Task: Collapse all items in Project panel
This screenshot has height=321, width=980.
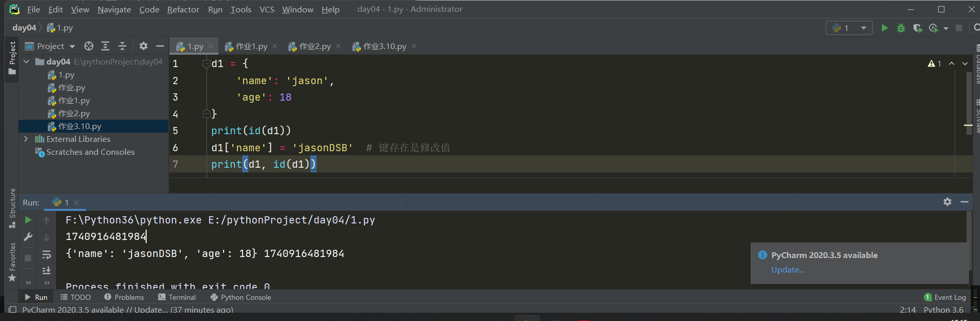Action: 122,46
